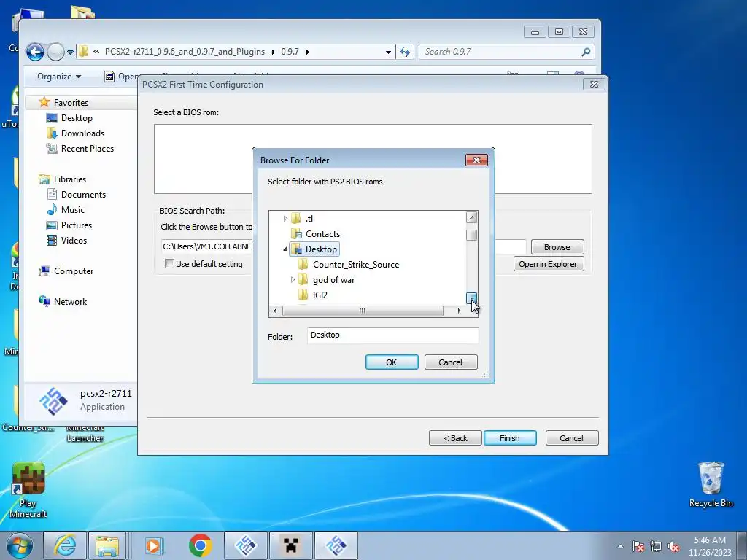Click the BIOS search path text field

coord(206,246)
